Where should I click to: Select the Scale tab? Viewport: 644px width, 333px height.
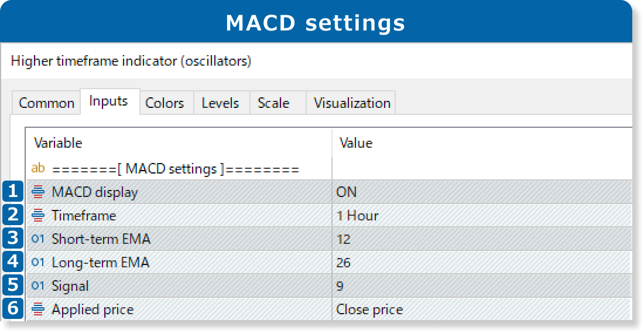273,103
